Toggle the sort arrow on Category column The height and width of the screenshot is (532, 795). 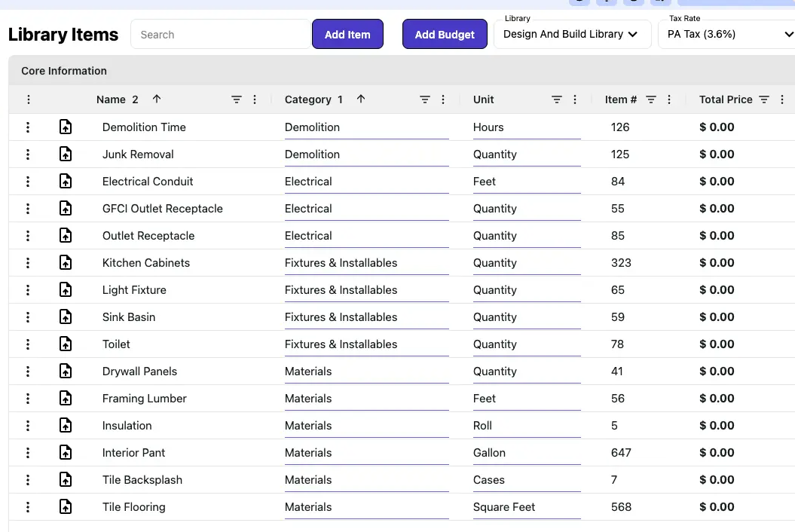coord(361,99)
